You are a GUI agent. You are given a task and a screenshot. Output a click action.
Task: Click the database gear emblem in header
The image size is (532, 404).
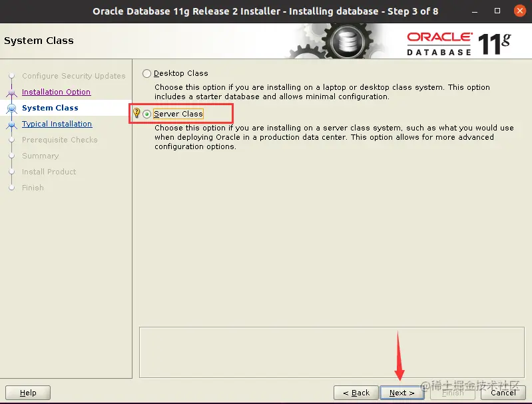pyautogui.click(x=346, y=42)
